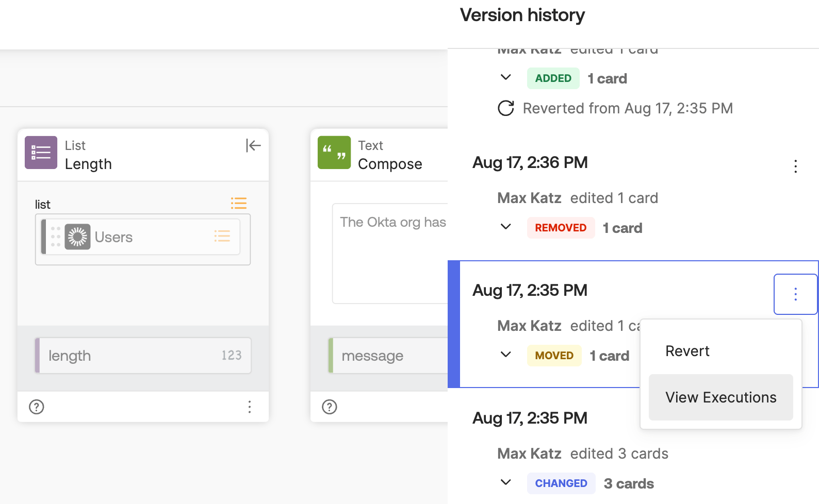Open help for the Text Compose card
The image size is (819, 504).
[x=330, y=407]
